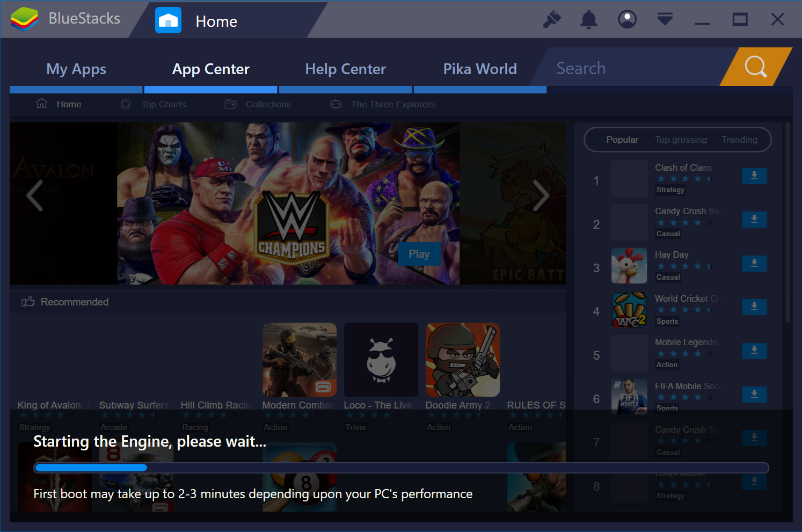
Task: Click the engine startup progress bar
Action: [x=401, y=468]
